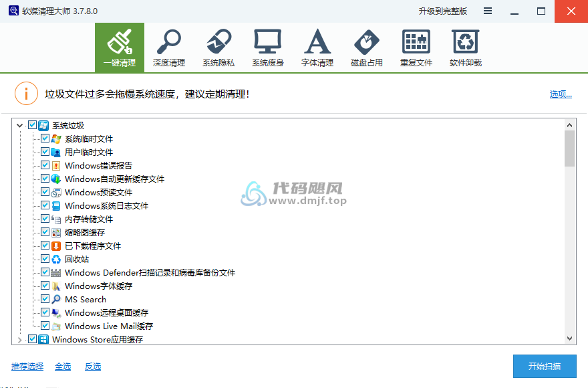Click the 用户临时文件 user folder icon
588x388 pixels.
[56, 152]
